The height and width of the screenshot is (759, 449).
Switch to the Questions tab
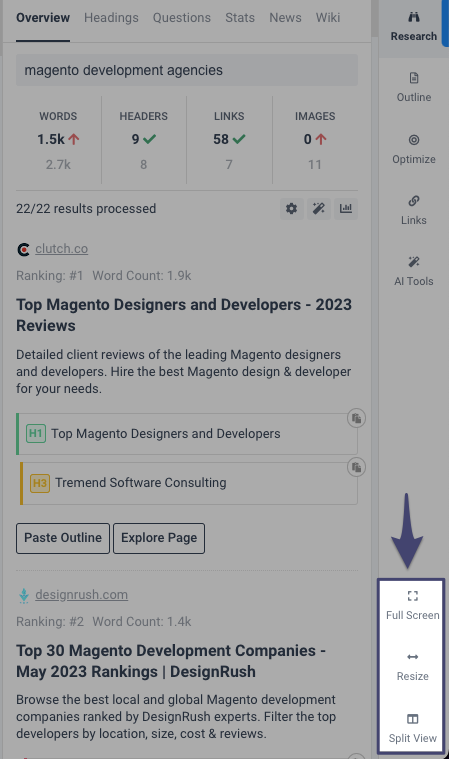point(182,18)
